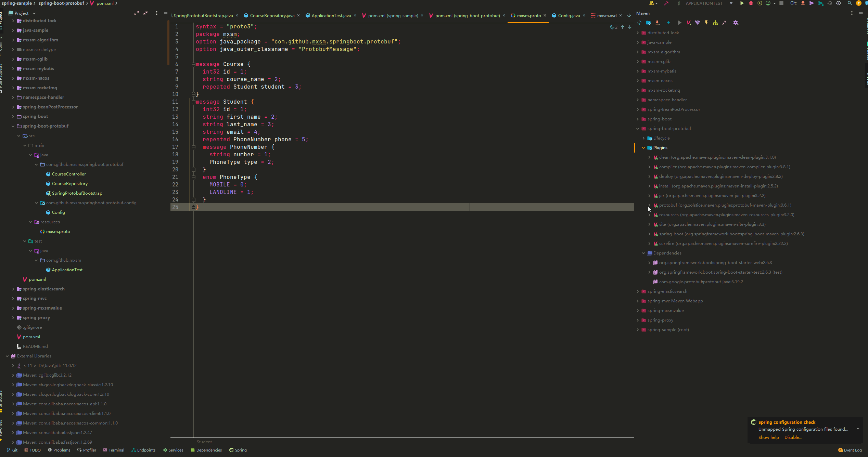The height and width of the screenshot is (457, 868).
Task: Open the Terminal tool window
Action: point(114,450)
